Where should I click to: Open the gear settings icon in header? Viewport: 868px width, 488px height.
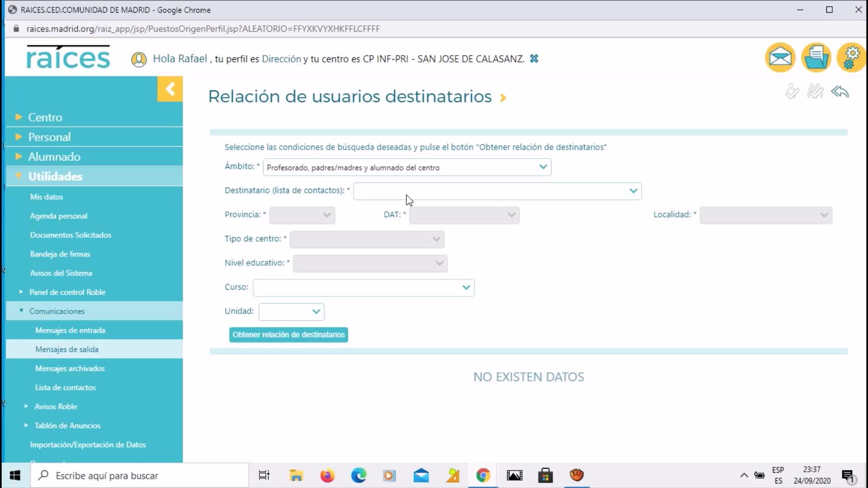[851, 58]
